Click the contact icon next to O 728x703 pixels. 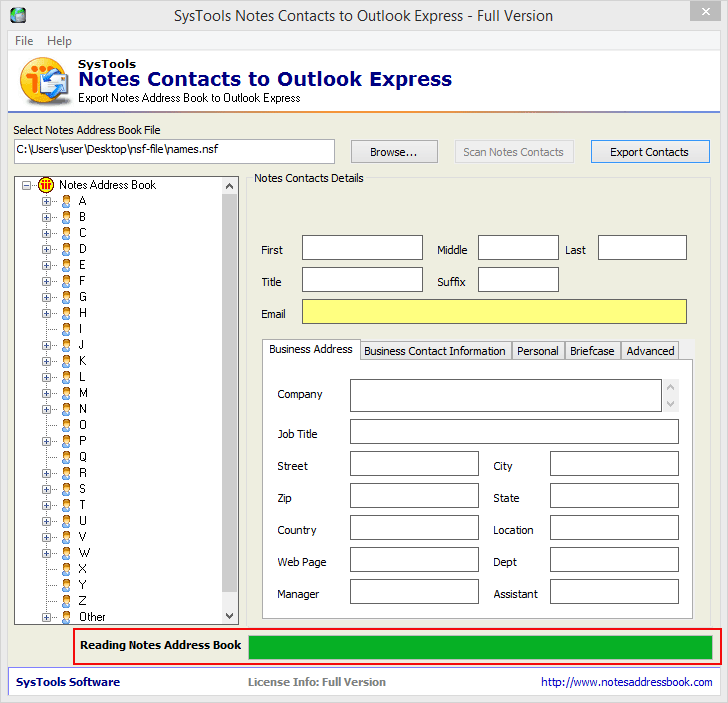point(66,425)
